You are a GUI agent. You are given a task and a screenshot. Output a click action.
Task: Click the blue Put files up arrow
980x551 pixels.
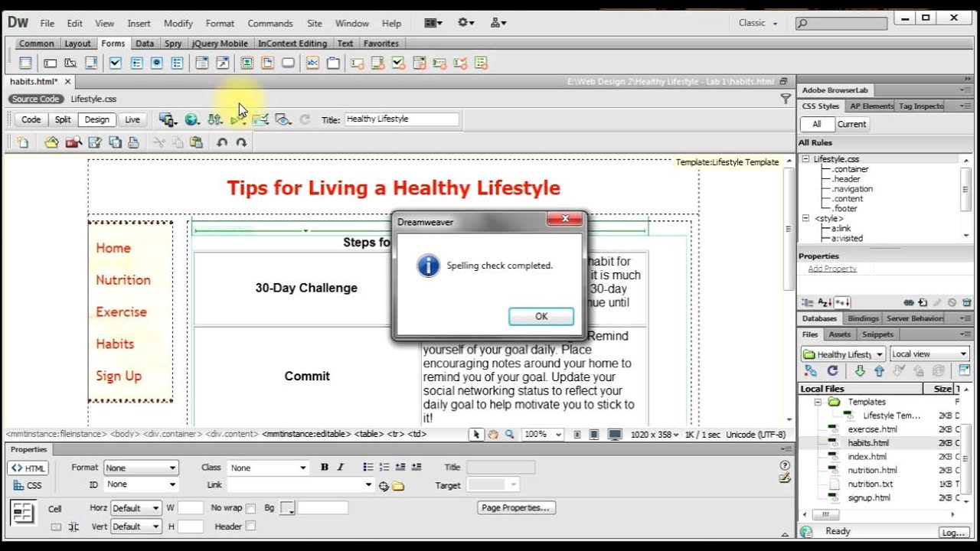(879, 370)
